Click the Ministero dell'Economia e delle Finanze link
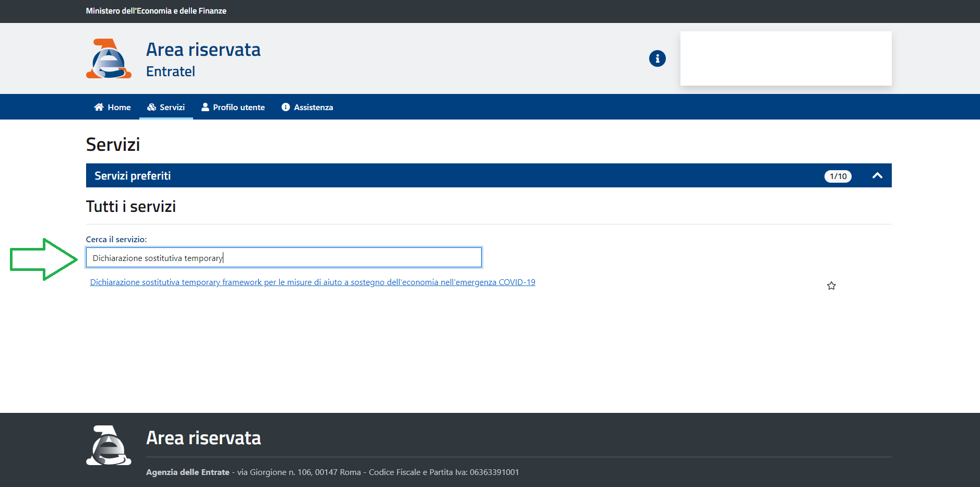980x487 pixels. [x=156, y=11]
